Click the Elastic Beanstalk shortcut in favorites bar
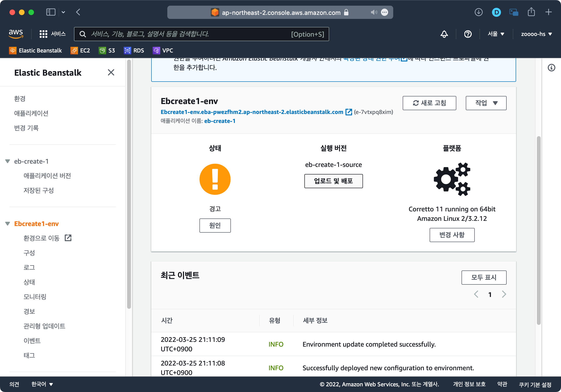 35,50
